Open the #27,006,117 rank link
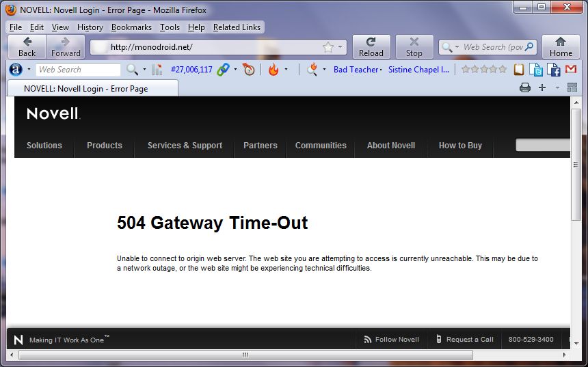This screenshot has height=367, width=588. click(191, 69)
